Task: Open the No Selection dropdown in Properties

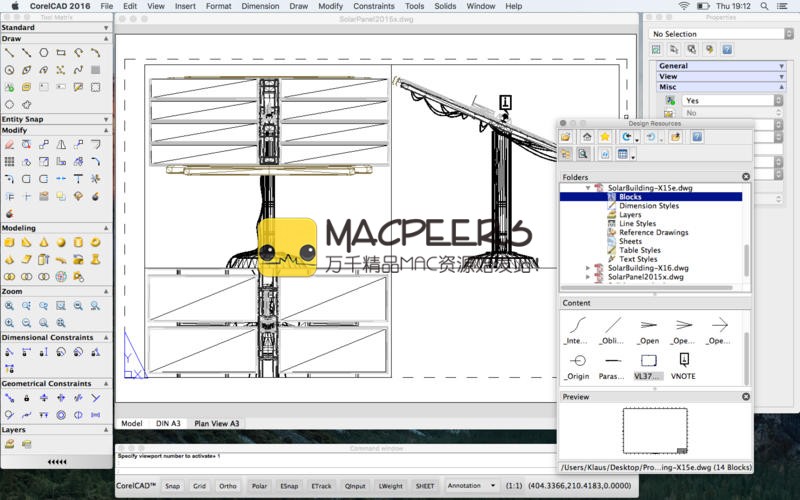Action: click(717, 33)
